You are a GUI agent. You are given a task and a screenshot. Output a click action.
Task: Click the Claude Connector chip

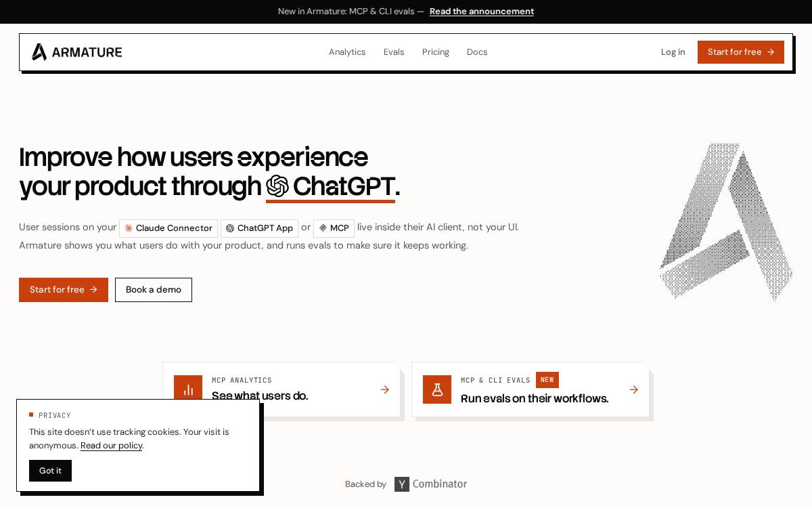coord(168,228)
